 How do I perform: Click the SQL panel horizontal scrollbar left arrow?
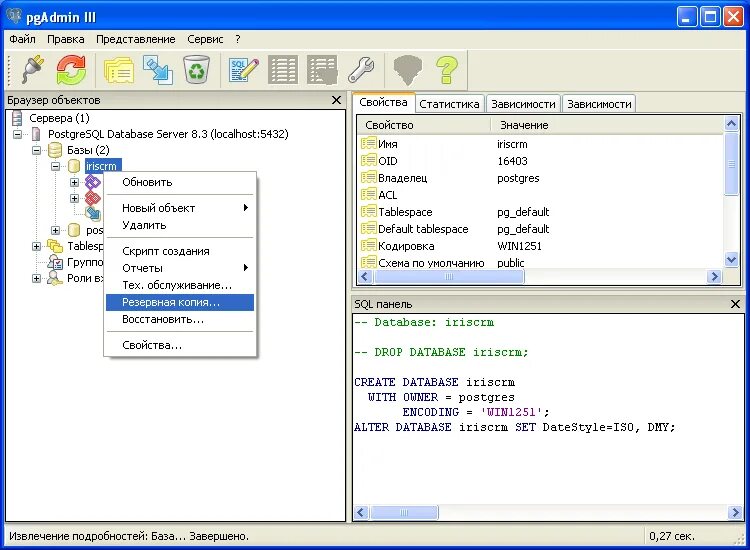pyautogui.click(x=362, y=513)
